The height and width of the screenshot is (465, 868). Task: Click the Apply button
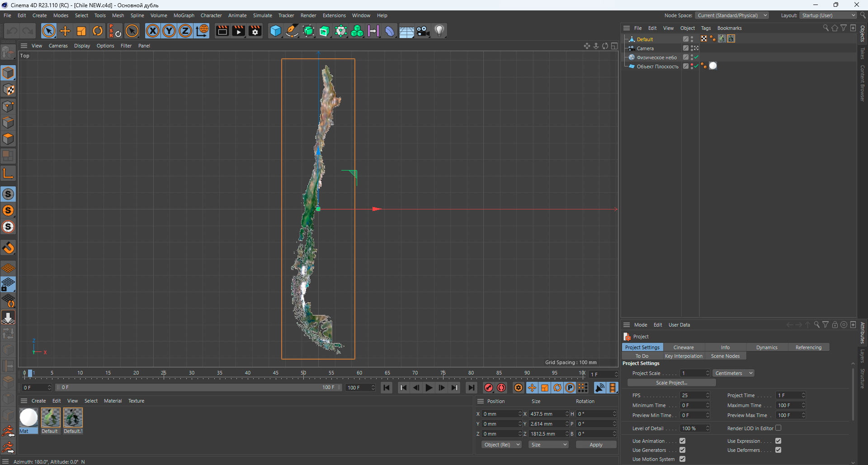point(596,445)
